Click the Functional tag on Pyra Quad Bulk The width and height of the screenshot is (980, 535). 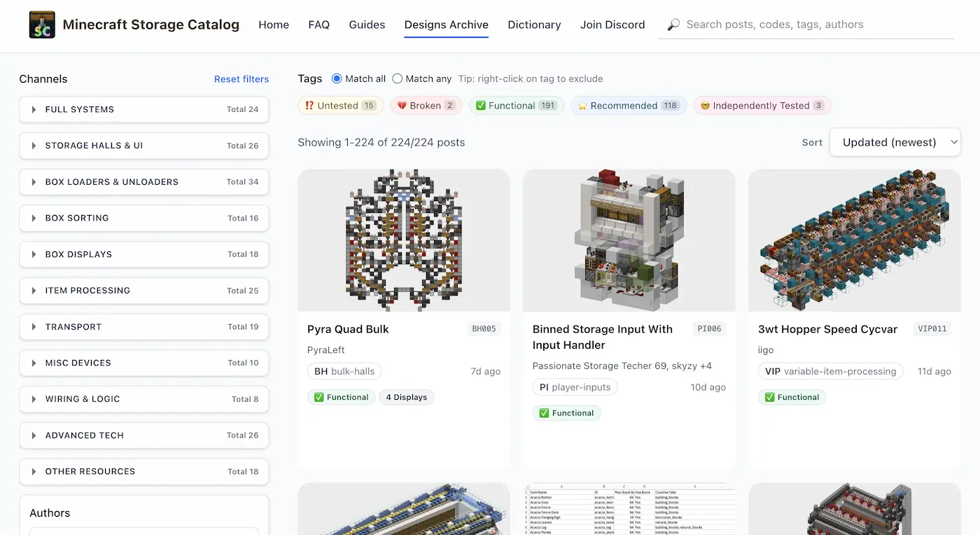click(341, 397)
